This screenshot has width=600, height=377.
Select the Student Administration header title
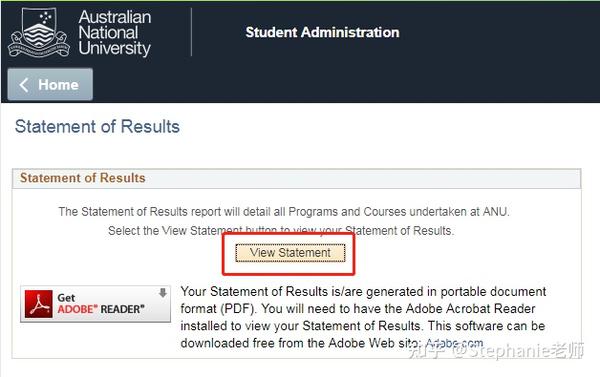pyautogui.click(x=322, y=33)
